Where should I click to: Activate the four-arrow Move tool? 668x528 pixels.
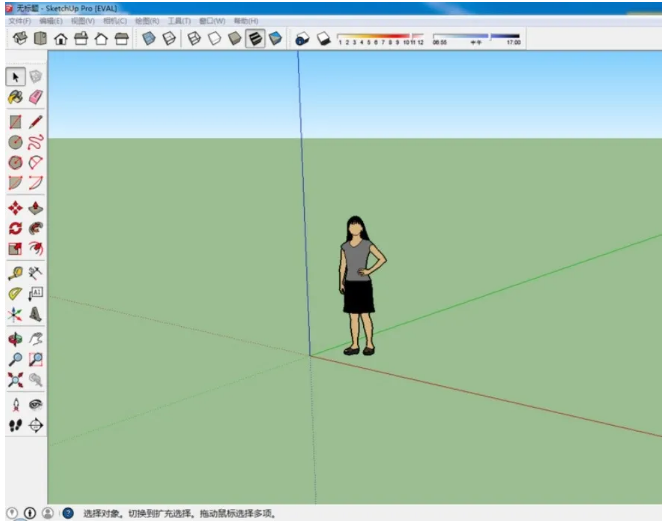coord(15,208)
